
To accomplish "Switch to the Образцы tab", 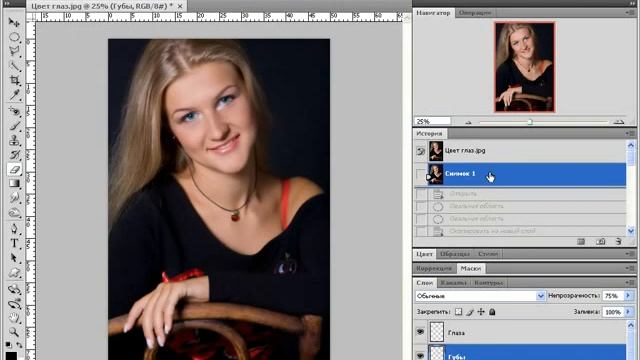I will click(x=455, y=254).
